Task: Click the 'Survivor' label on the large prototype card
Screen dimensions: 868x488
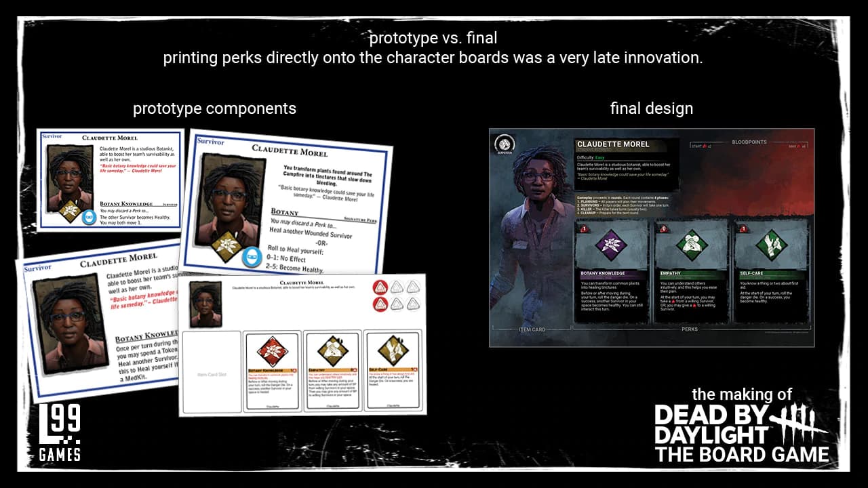Action: click(x=210, y=142)
